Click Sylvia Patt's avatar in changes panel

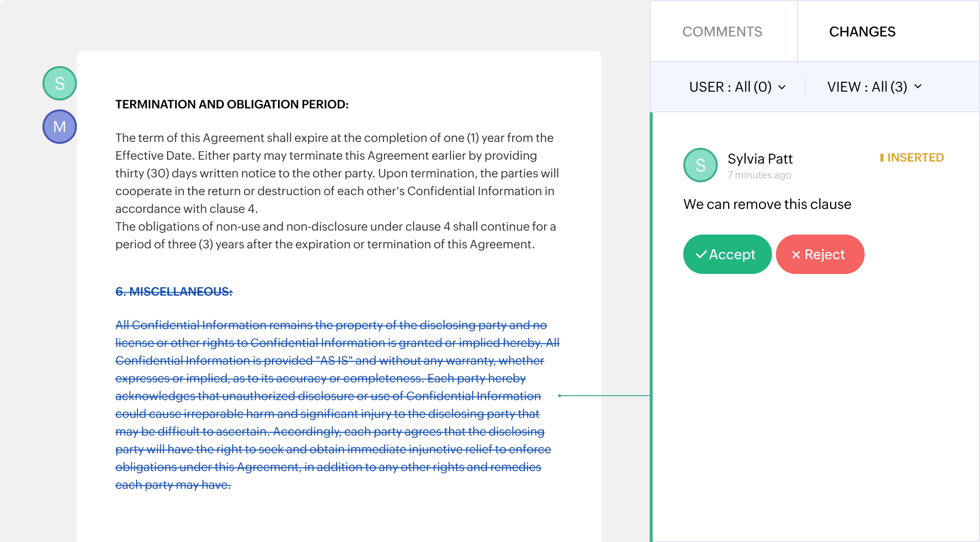tap(700, 165)
